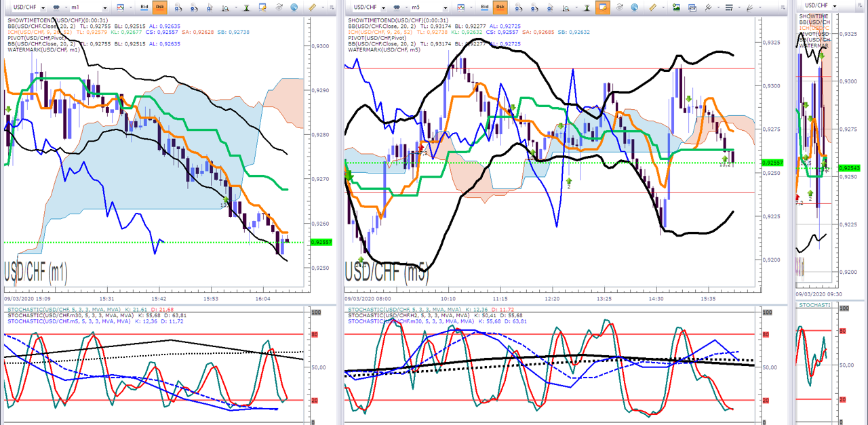Open symbol dropdown in m1 chart toolbar
The height and width of the screenshot is (425, 868).
43,7
